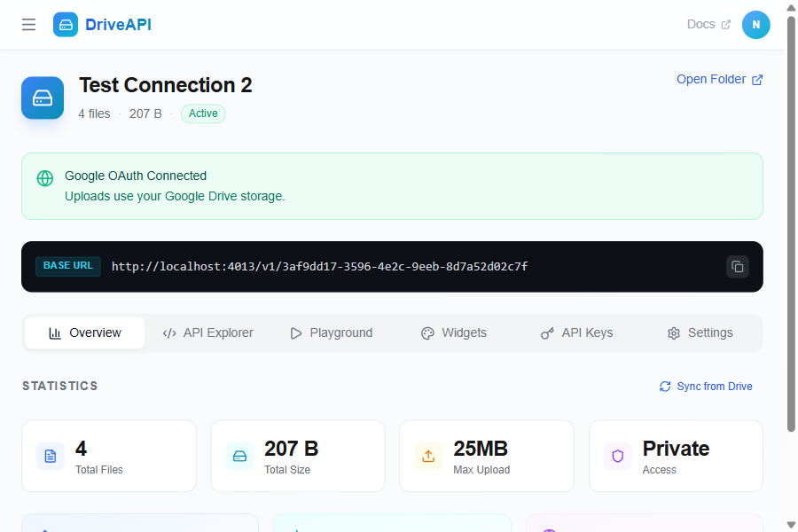
Task: Switch to the Overview tab
Action: point(84,332)
